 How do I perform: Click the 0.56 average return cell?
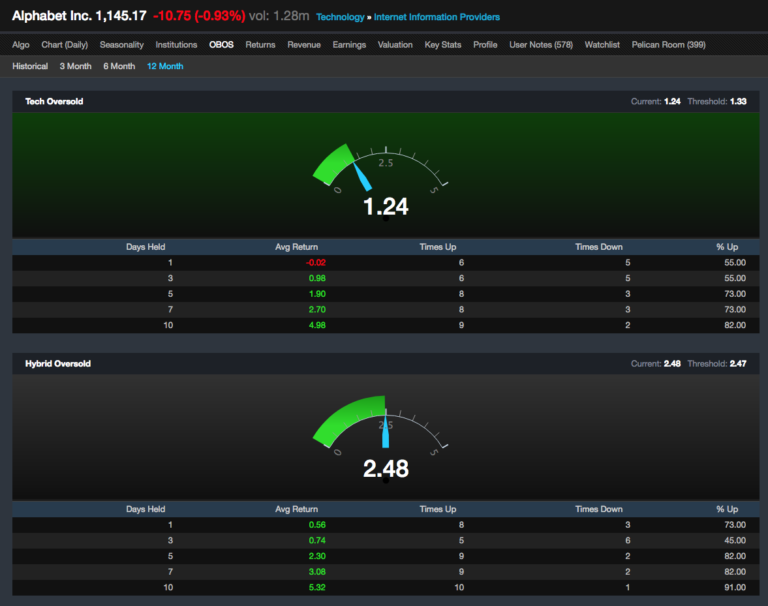(317, 525)
